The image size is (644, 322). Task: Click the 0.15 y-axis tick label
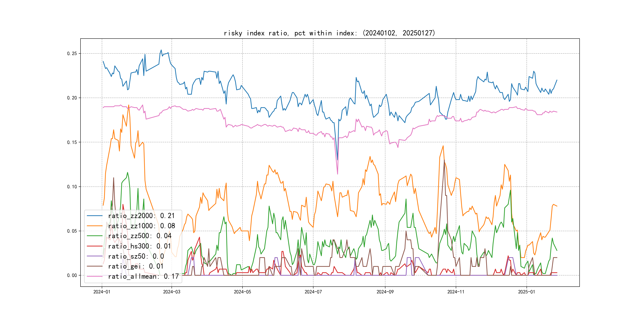pyautogui.click(x=72, y=142)
